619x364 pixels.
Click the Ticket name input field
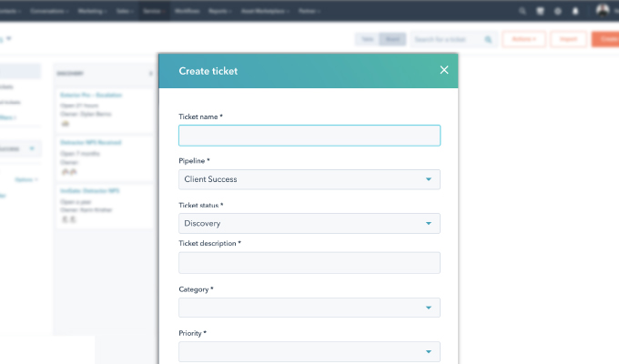[x=309, y=136]
